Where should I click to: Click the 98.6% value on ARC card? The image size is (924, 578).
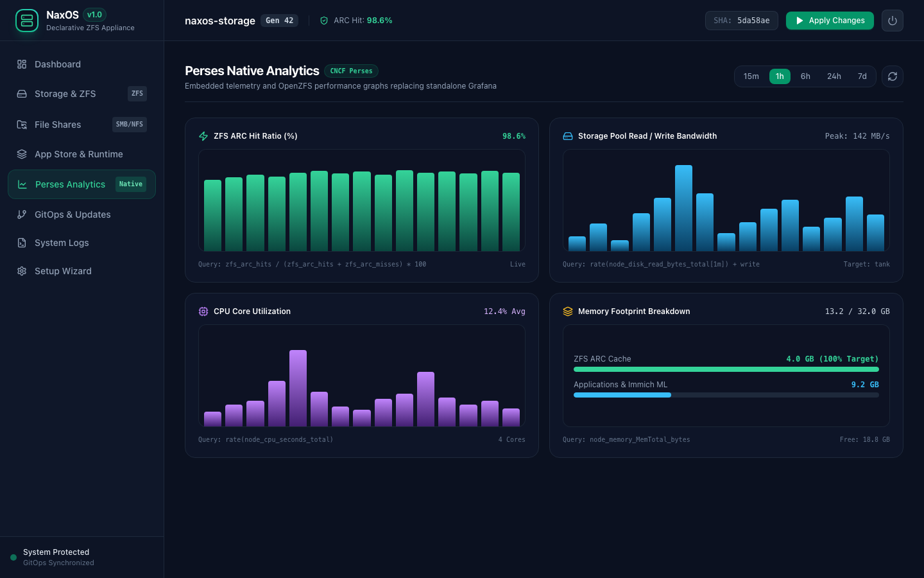coord(514,136)
